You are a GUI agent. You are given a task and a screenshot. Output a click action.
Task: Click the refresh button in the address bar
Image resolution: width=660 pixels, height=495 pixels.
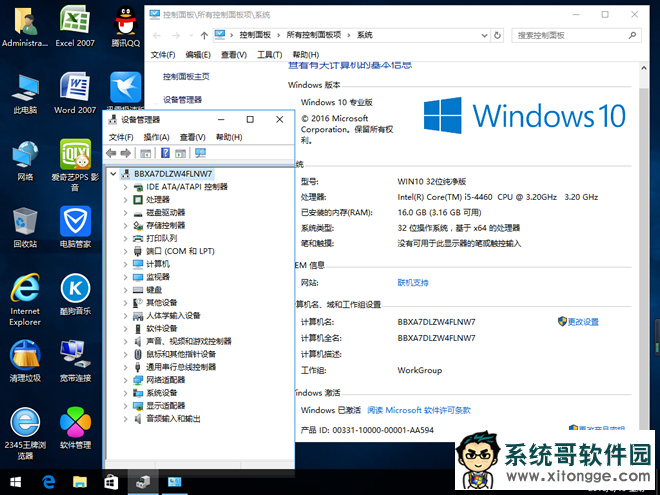tap(497, 35)
